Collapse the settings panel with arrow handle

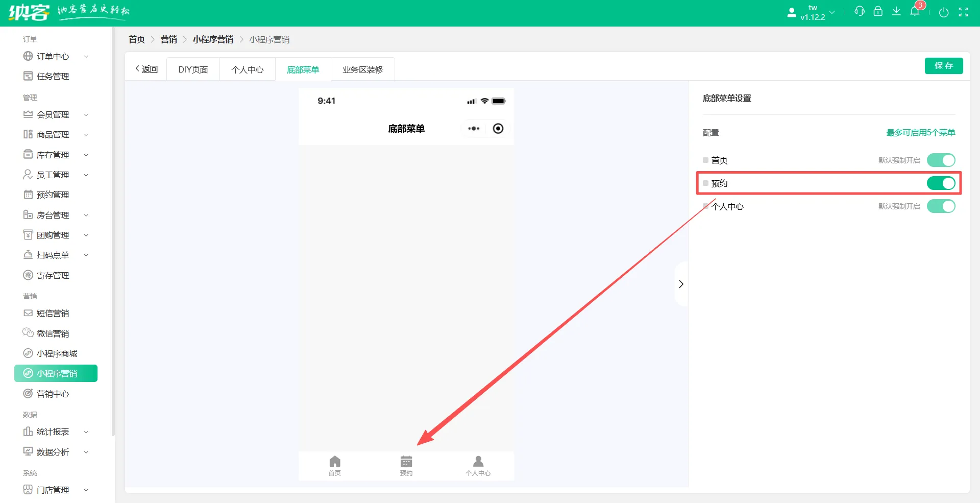click(x=681, y=284)
